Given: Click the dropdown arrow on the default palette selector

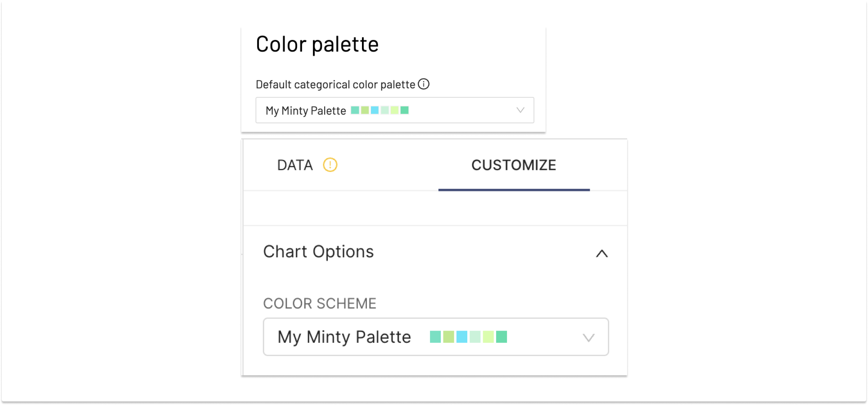Looking at the screenshot, I should (520, 110).
